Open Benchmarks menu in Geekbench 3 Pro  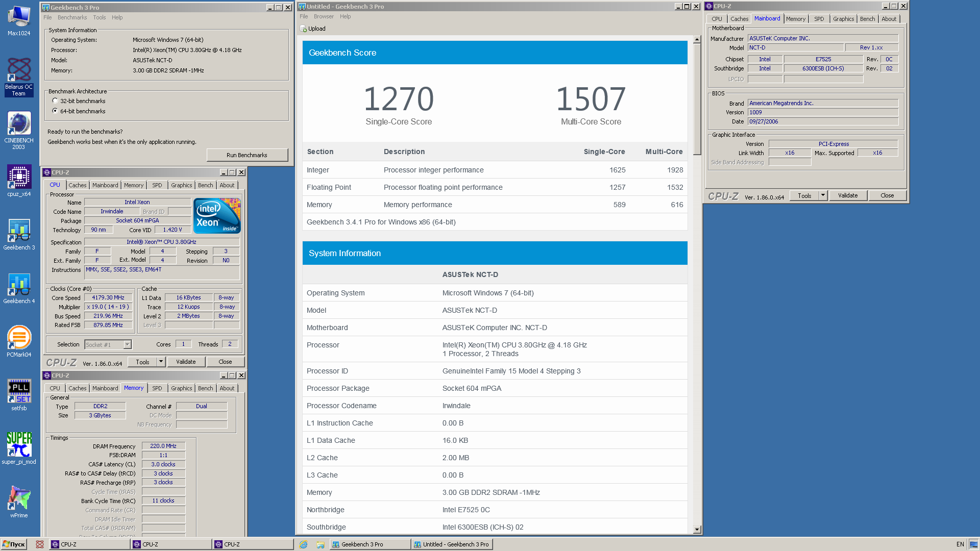pos(72,17)
